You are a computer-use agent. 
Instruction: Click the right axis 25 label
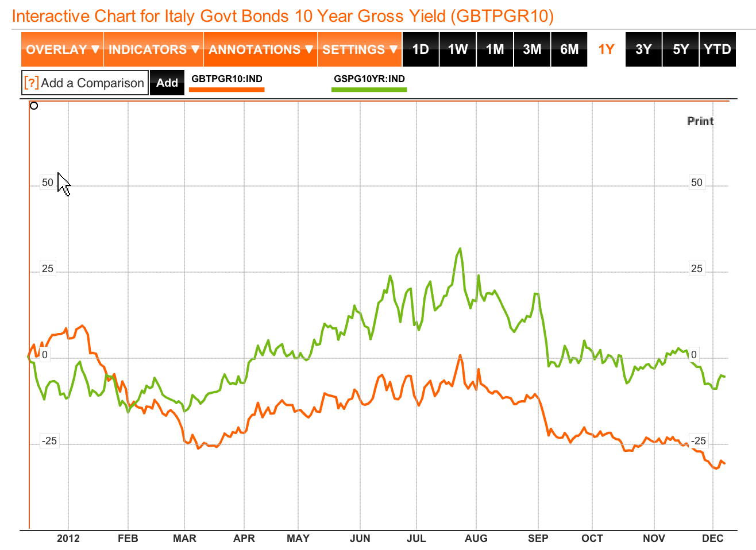pos(697,269)
